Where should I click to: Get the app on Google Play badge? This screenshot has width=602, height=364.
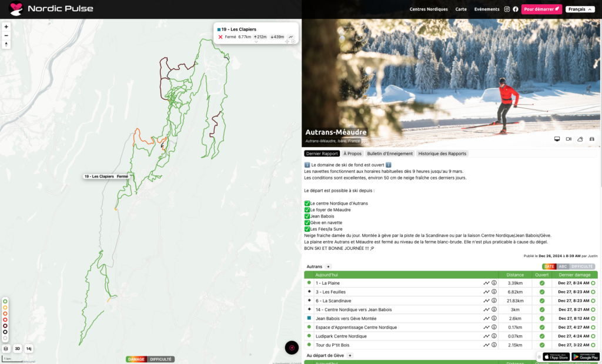(x=586, y=357)
